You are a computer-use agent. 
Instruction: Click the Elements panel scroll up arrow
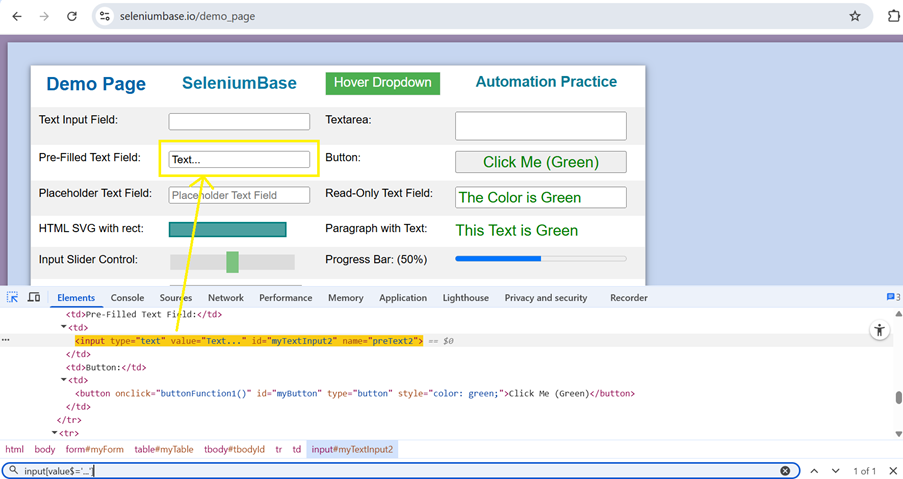[x=898, y=314]
